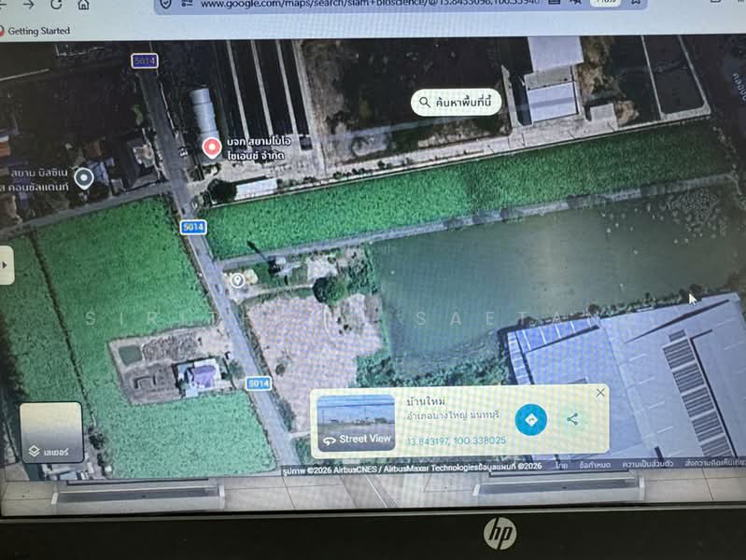Image resolution: width=746 pixels, height=560 pixels.
Task: Click the 5014 road shield near the bottom
Action: pyautogui.click(x=259, y=384)
